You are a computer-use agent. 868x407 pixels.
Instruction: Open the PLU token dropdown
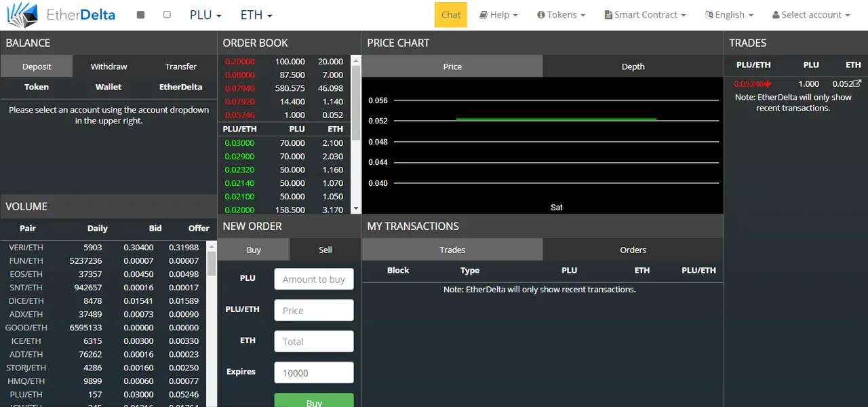point(206,14)
